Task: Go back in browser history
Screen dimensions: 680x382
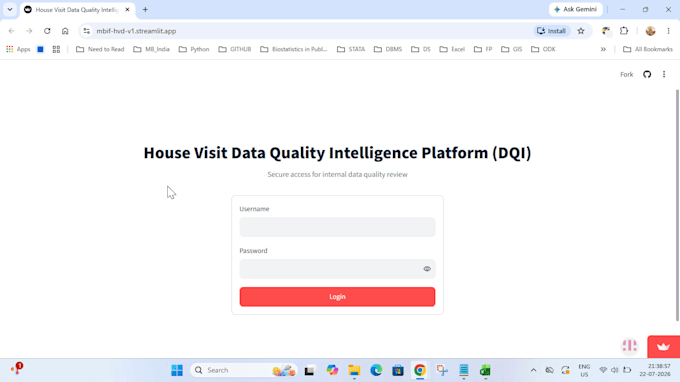Action: click(12, 31)
